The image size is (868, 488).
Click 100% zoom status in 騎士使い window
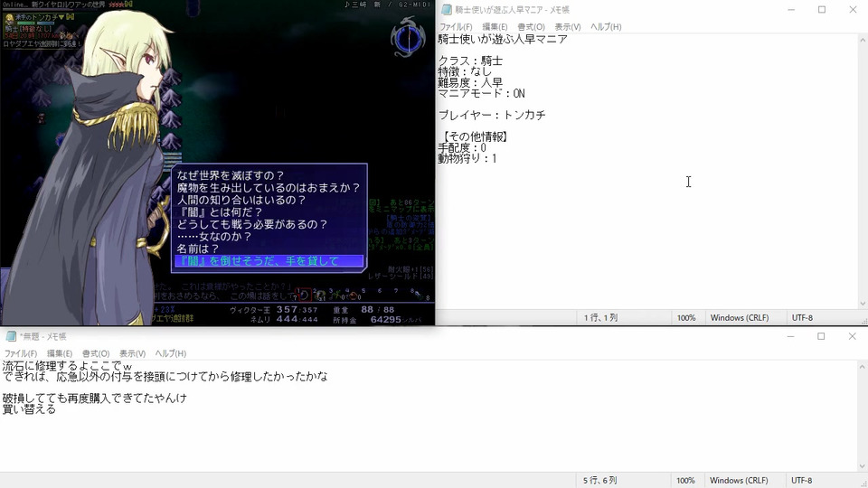coord(686,317)
